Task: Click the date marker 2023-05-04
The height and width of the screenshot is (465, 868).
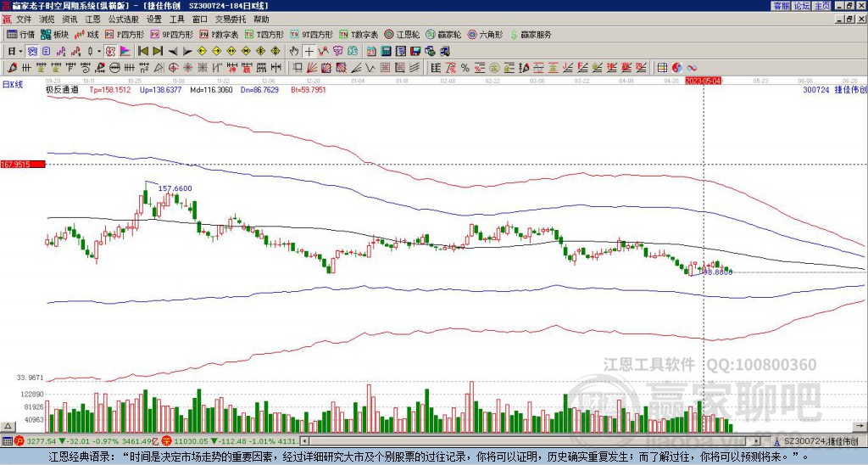Action: 704,81
